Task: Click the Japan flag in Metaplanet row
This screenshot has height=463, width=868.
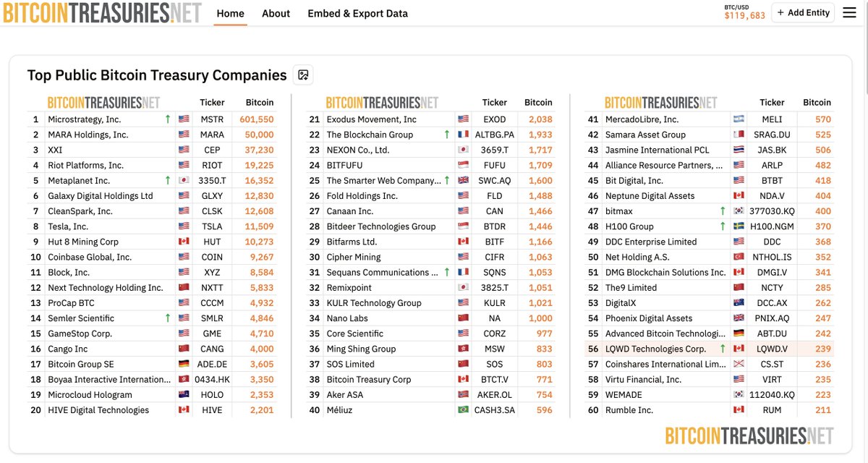Action: pyautogui.click(x=184, y=181)
